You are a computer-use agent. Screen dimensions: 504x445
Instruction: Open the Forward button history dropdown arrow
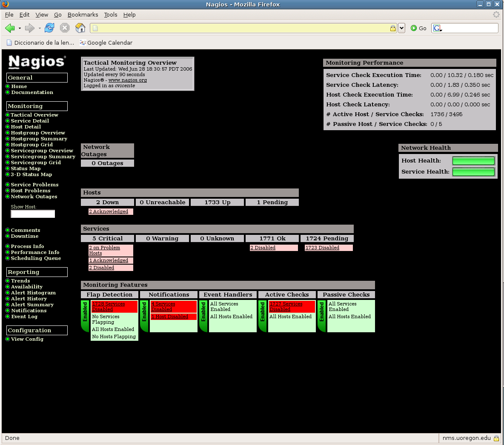pos(40,28)
